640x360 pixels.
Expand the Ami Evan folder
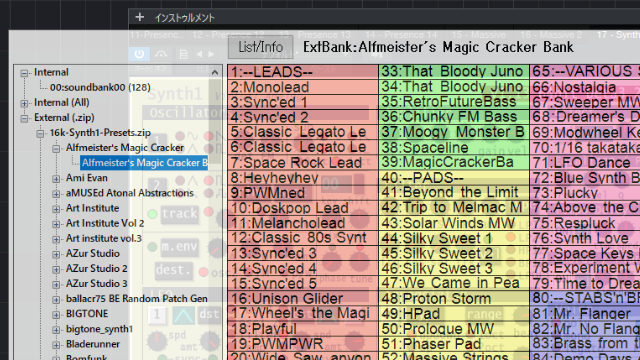click(56, 178)
